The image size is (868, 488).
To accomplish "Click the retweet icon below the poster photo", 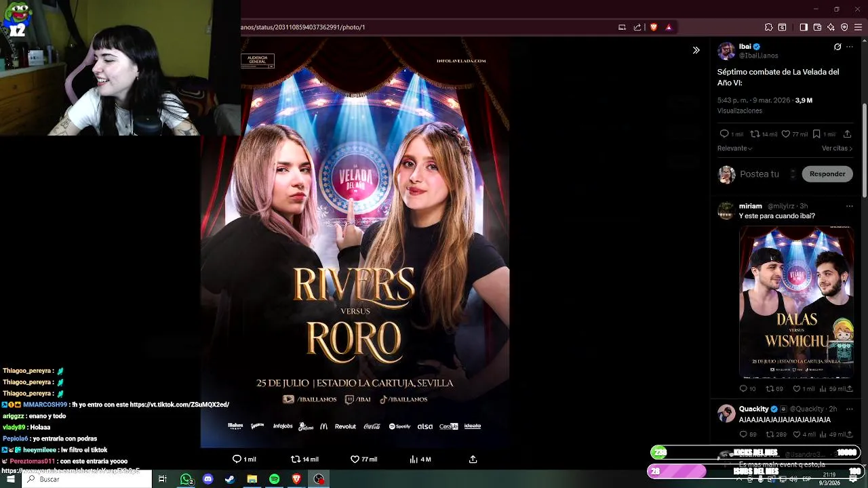I will 296,459.
